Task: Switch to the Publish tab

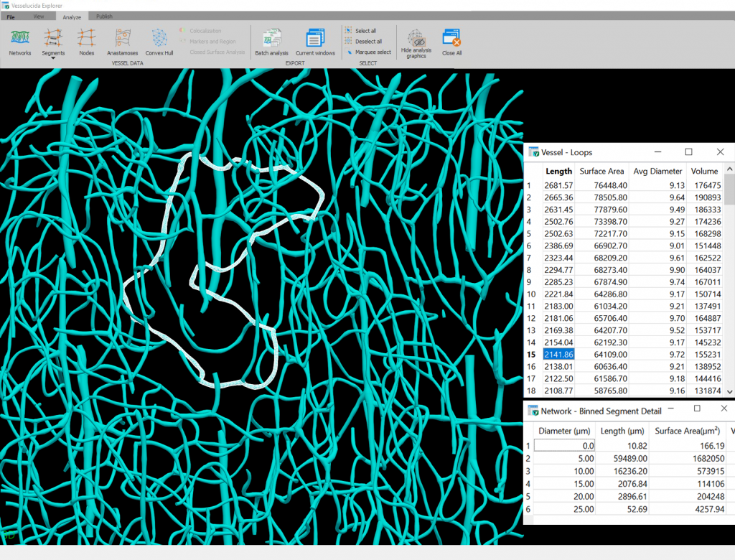Action: pyautogui.click(x=104, y=17)
